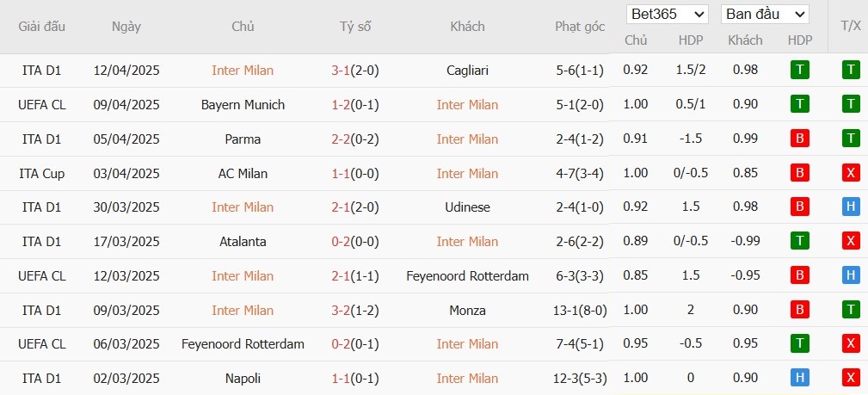
Task: Click blue H HDP badge in Napoli row
Action: pyautogui.click(x=800, y=379)
